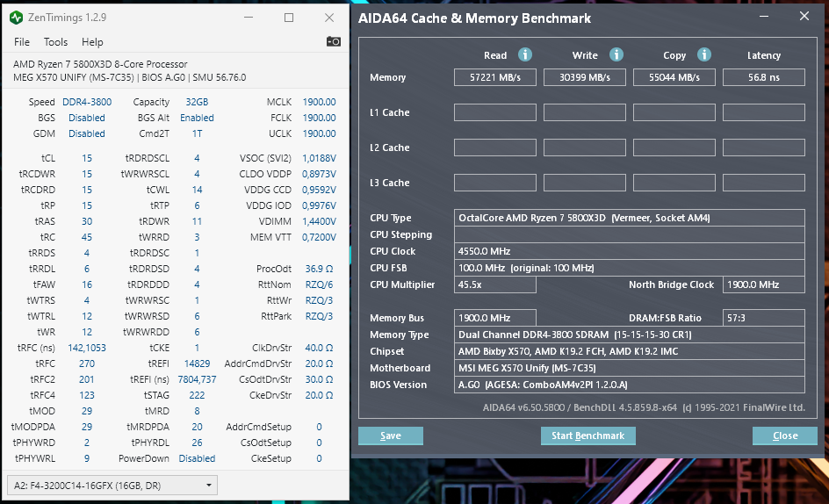Click the VDIMM value 1,4400V
829x504 pixels.
coord(319,221)
